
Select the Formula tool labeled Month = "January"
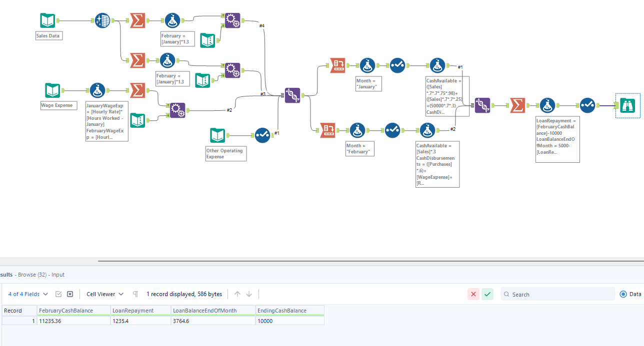(x=367, y=65)
